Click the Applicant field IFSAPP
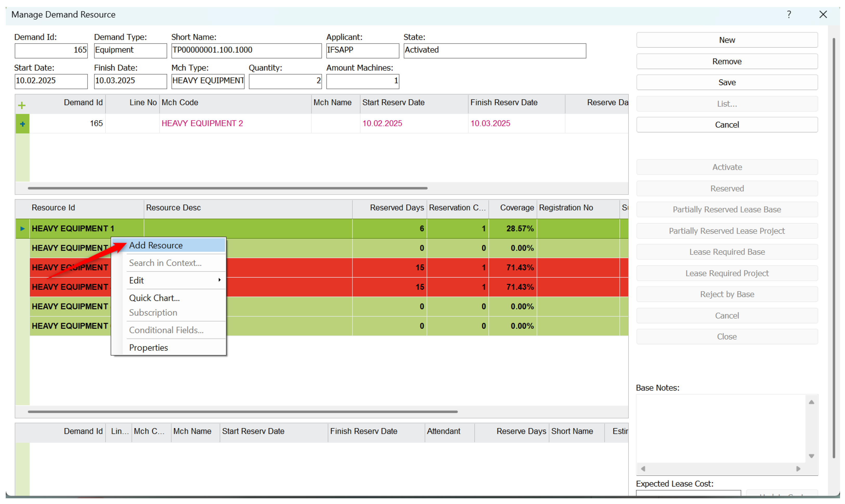This screenshot has width=845, height=504. (x=362, y=50)
